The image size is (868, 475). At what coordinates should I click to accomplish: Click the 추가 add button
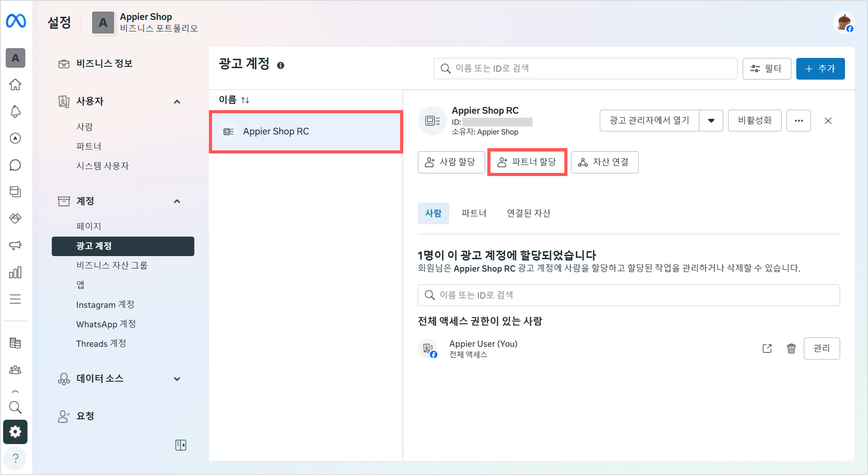(x=820, y=69)
